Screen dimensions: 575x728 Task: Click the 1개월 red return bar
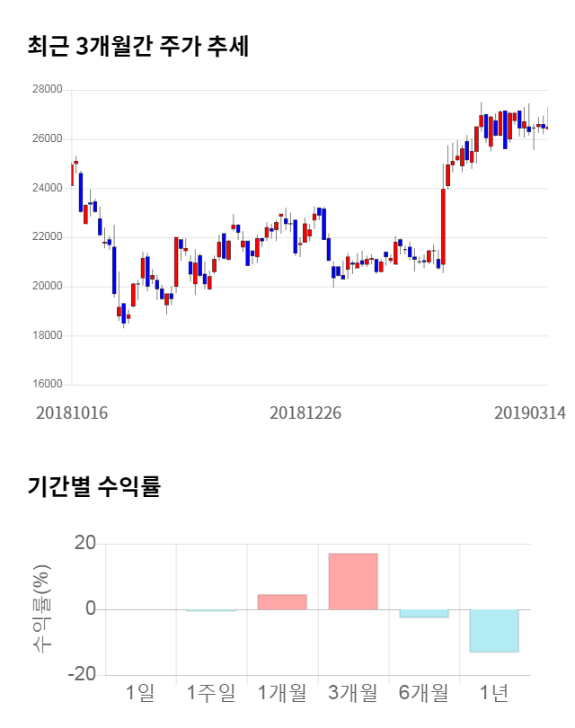click(282, 602)
